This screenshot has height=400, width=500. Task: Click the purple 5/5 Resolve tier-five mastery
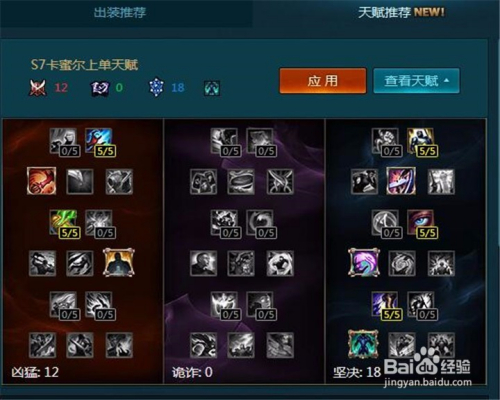[385, 304]
